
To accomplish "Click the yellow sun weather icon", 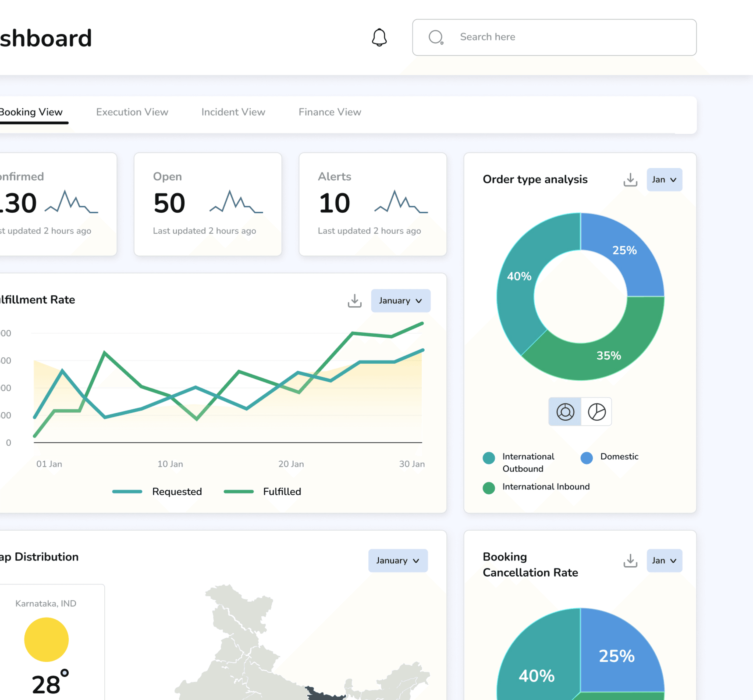I will (x=46, y=640).
